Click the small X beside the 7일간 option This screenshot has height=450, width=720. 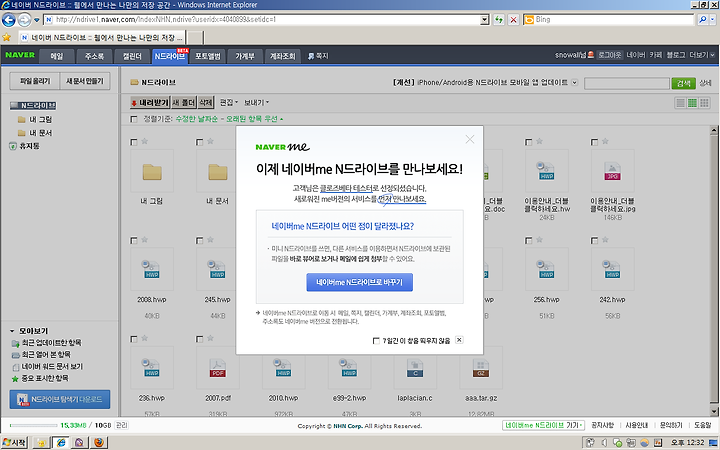click(x=459, y=340)
